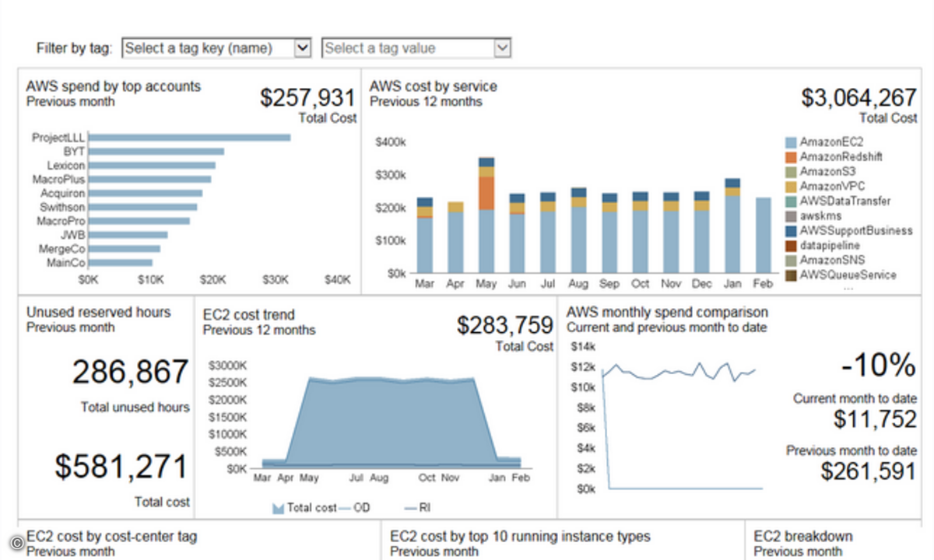Click the ProjectLLL horizontal bar

click(189, 138)
